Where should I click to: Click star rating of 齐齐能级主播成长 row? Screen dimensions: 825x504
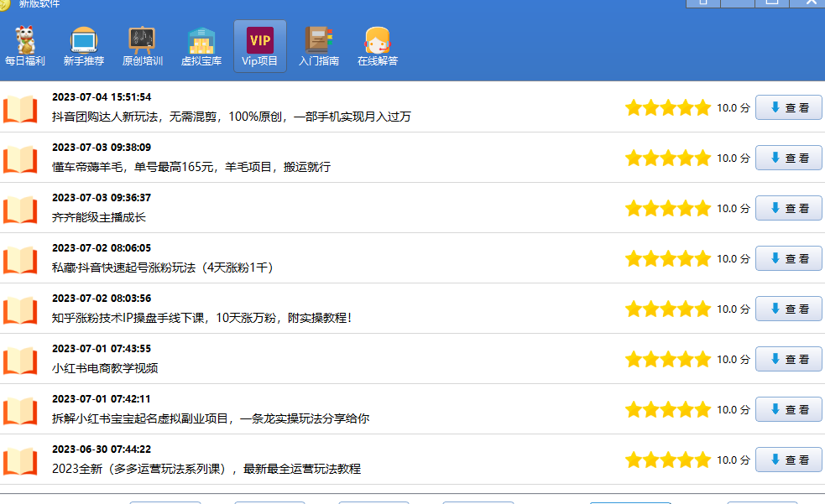pos(668,209)
